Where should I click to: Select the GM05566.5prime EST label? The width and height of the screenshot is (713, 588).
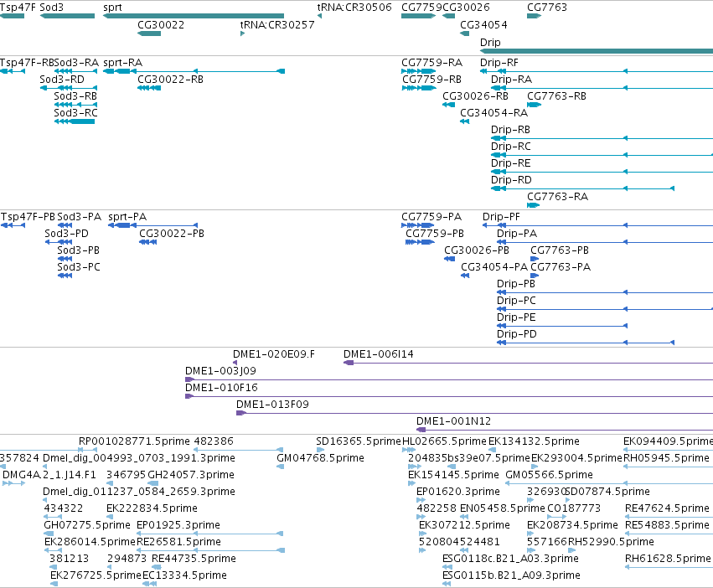point(550,475)
